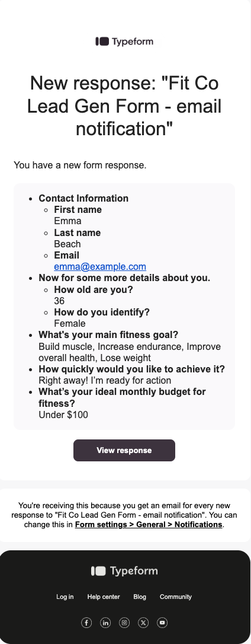Click the View response button
Viewport: 251px width, 644px height.
coord(124,451)
